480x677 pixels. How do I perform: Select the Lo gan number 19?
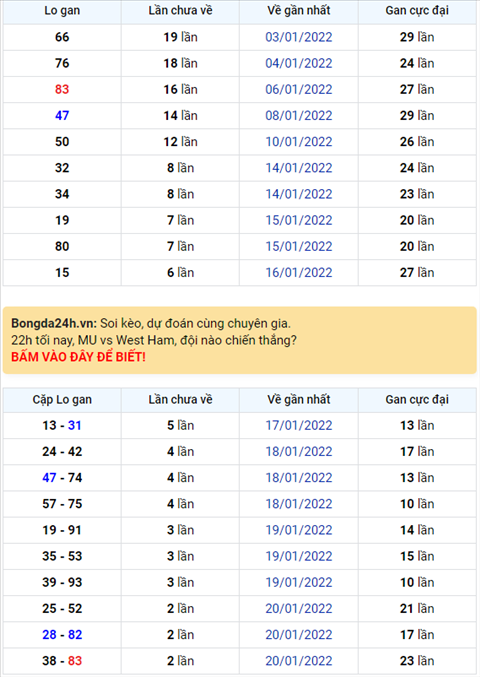pyautogui.click(x=62, y=220)
